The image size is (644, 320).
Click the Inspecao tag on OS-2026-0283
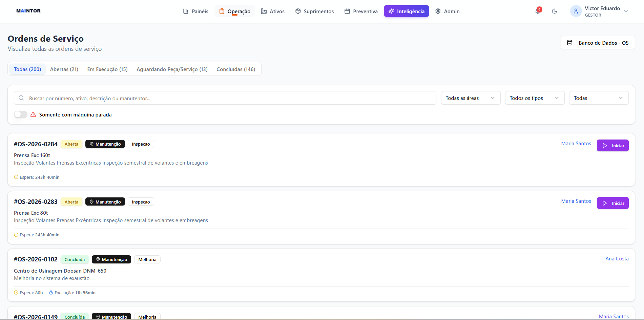(141, 202)
